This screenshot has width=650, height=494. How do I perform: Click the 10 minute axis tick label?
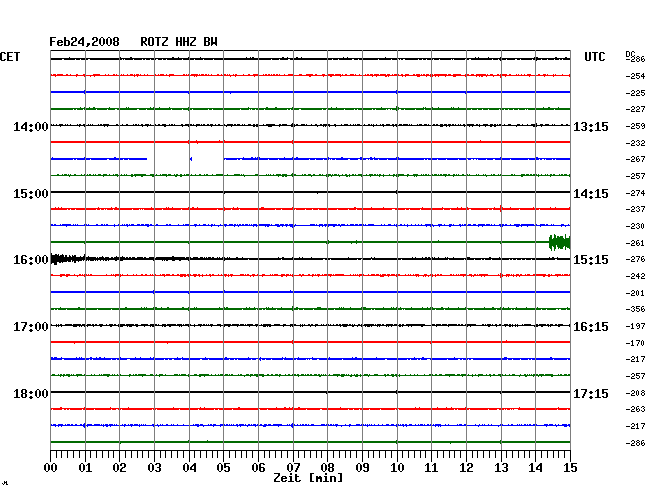pyautogui.click(x=397, y=468)
